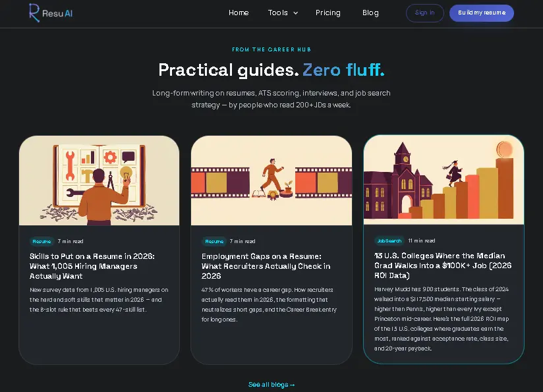The width and height of the screenshot is (543, 392).
Task: Select the Resume tag on skills article
Action: (42, 241)
